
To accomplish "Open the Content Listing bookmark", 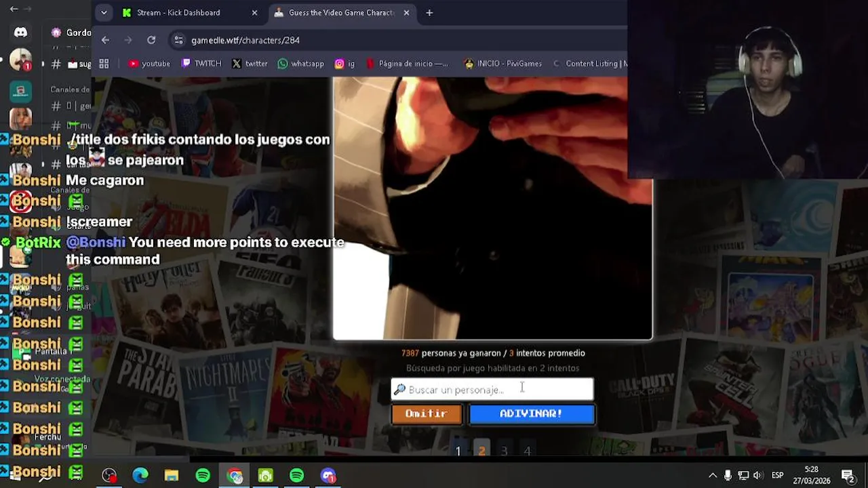I will coord(589,63).
